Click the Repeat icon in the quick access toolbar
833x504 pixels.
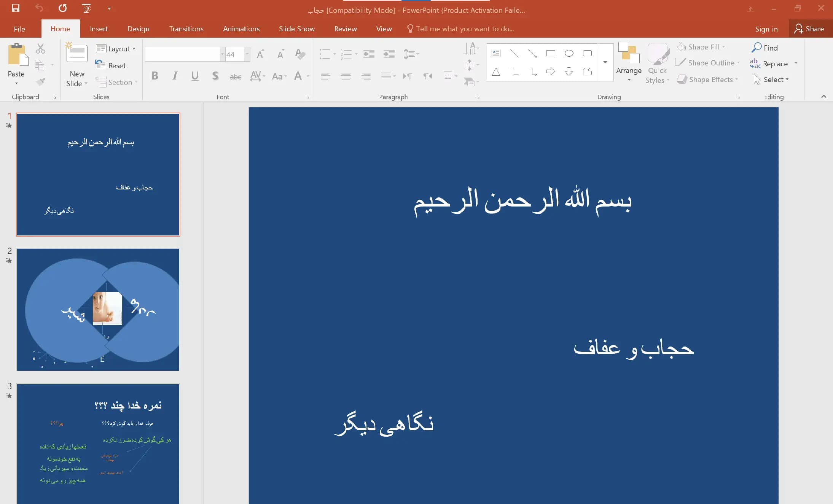tap(63, 8)
